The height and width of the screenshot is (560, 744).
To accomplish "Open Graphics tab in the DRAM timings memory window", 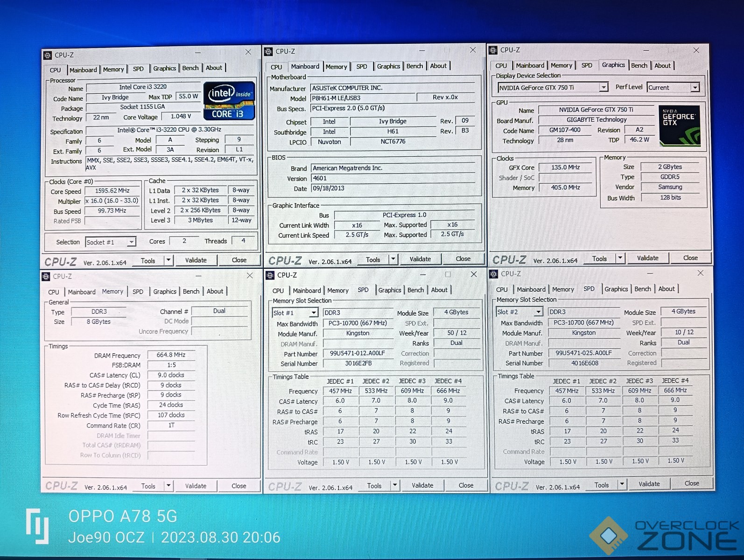I will 165,292.
